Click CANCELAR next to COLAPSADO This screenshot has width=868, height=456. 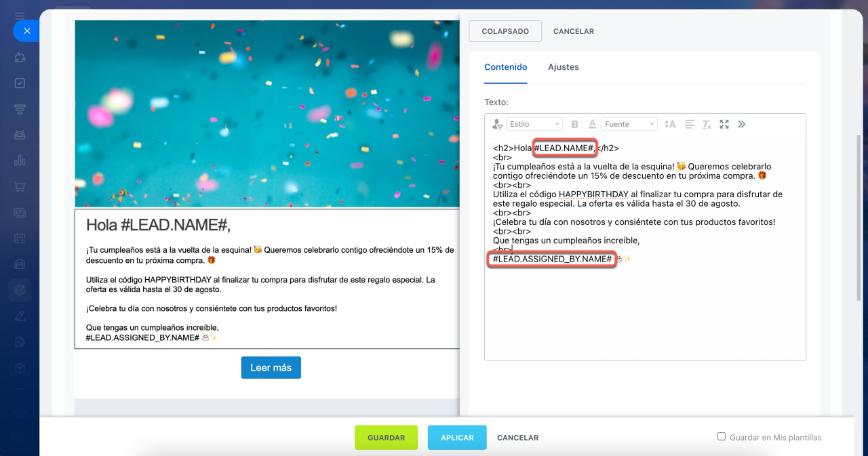pos(574,31)
